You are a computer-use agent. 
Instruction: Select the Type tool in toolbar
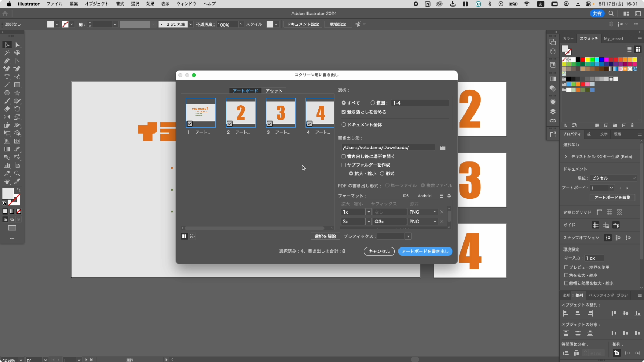[x=7, y=77]
